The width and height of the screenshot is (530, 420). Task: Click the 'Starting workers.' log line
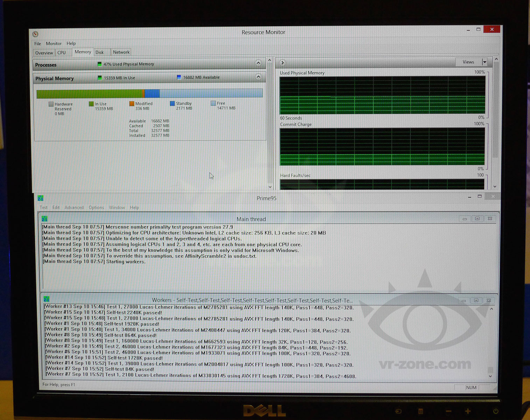[x=94, y=262]
